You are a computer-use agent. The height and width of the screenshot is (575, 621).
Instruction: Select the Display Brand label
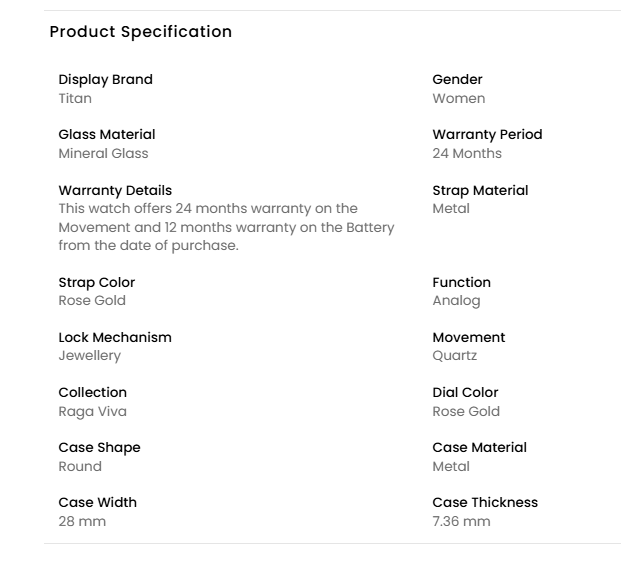(x=105, y=80)
